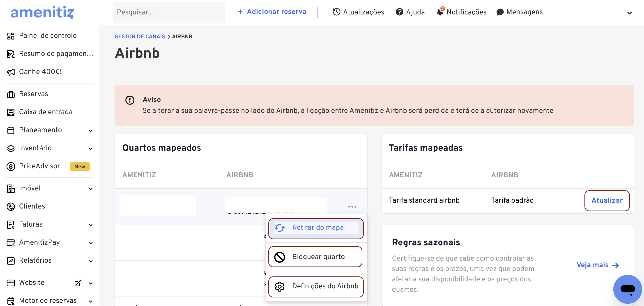The image size is (644, 306).
Task: Click the Atualizações history clock icon
Action: [x=336, y=12]
